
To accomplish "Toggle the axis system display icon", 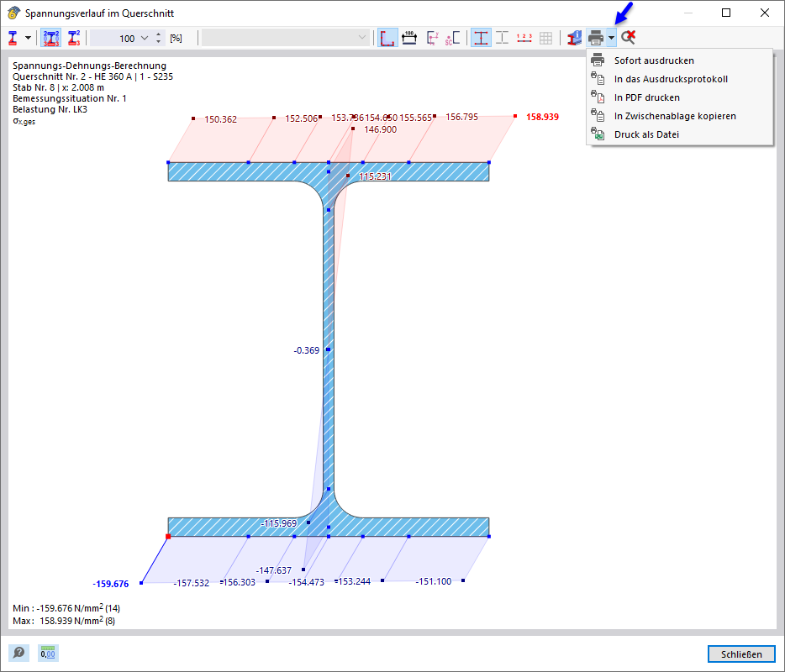I will click(x=387, y=38).
